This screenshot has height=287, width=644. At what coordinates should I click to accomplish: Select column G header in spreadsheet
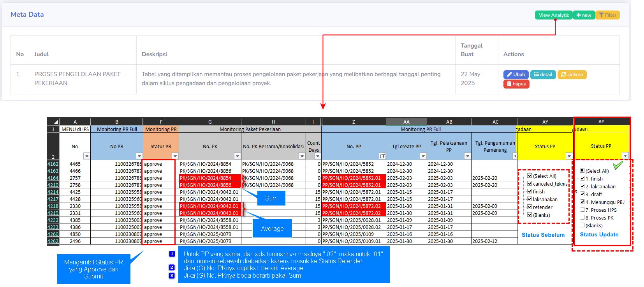coord(210,122)
